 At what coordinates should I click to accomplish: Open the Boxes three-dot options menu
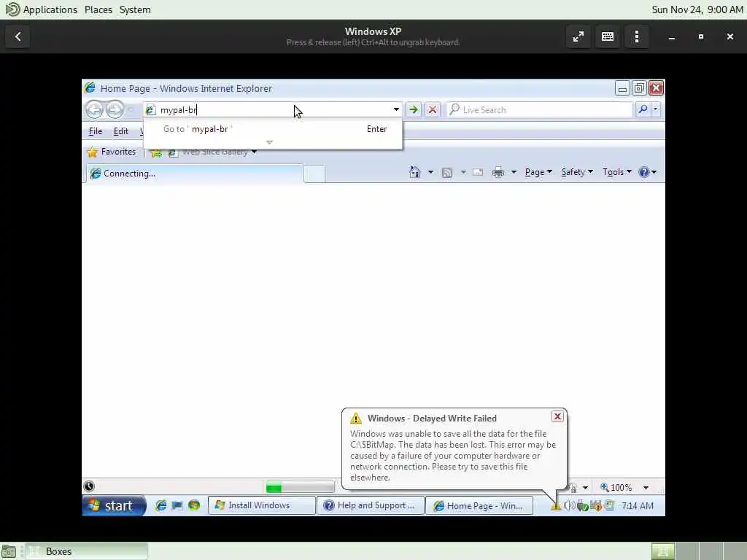click(637, 36)
